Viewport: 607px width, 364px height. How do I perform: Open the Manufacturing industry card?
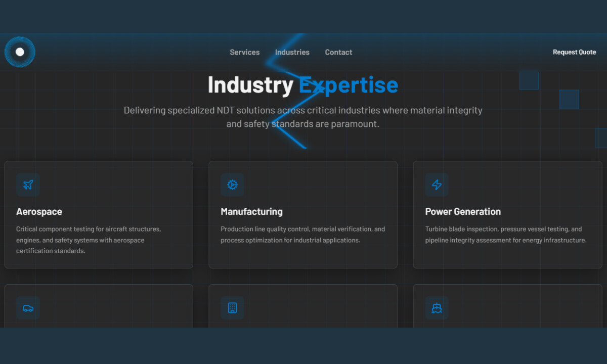303,214
